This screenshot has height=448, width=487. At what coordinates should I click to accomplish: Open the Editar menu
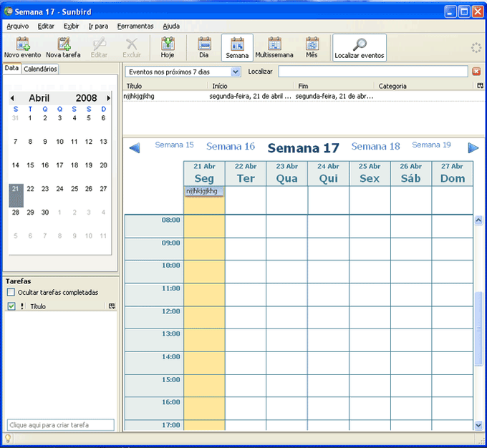point(46,26)
